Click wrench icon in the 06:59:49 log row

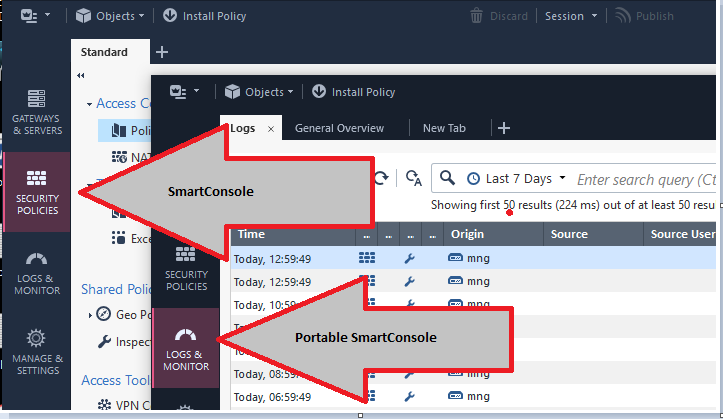coord(409,396)
